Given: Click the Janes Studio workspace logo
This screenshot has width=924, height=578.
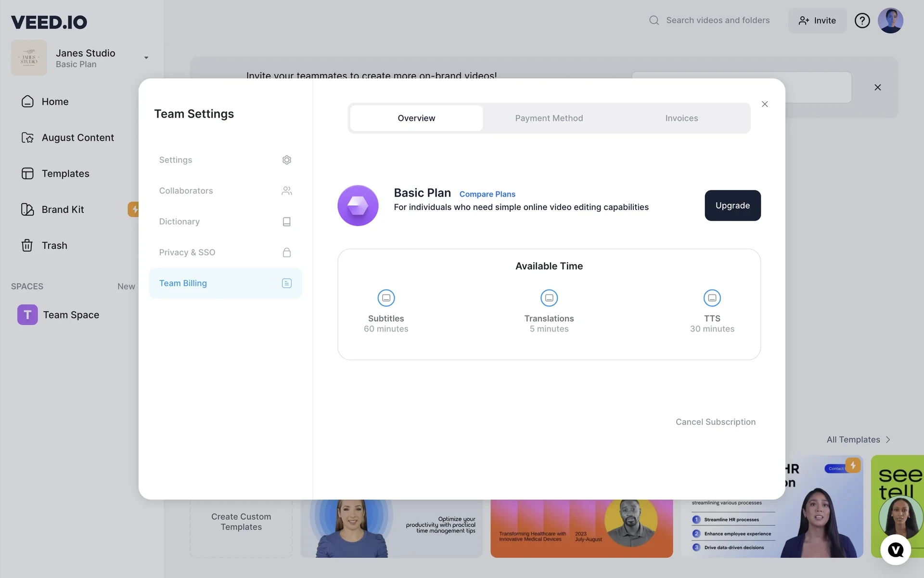Looking at the screenshot, I should point(29,58).
